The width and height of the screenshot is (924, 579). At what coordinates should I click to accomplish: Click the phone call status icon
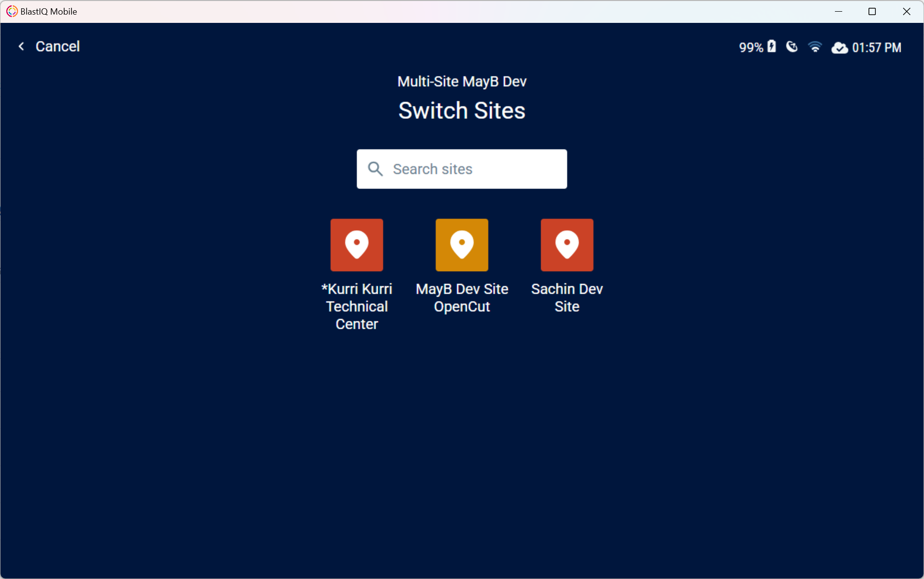tap(792, 47)
